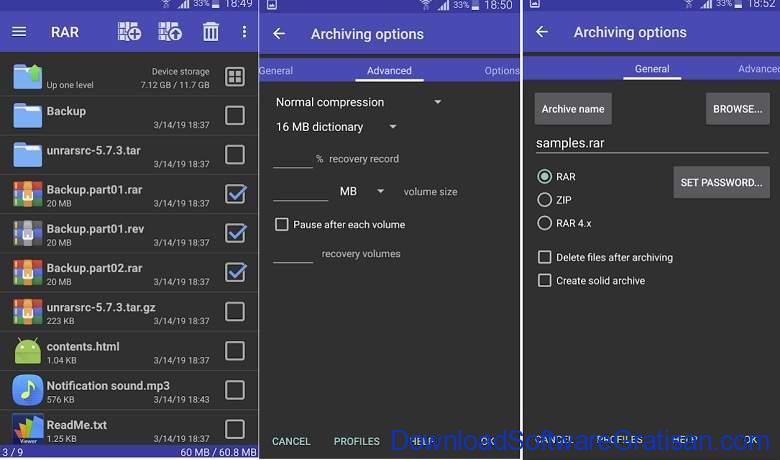780x460 pixels.
Task: Check the Notification sound.mp3 checkbox
Action: coord(235,390)
